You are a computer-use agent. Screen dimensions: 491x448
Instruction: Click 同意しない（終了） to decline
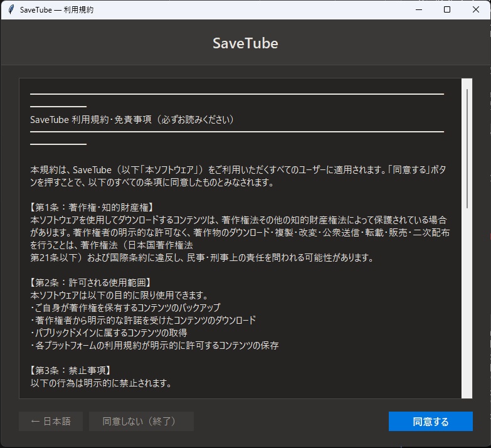[x=141, y=422]
